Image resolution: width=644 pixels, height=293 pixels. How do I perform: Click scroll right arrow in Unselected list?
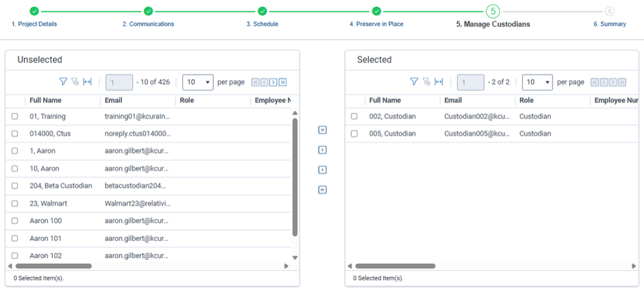pos(287,267)
